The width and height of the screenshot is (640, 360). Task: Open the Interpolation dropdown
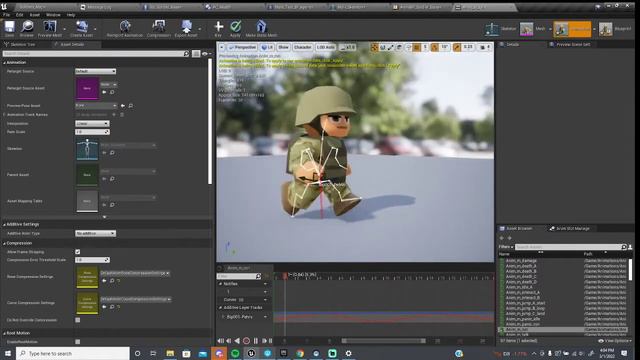pyautogui.click(x=92, y=123)
